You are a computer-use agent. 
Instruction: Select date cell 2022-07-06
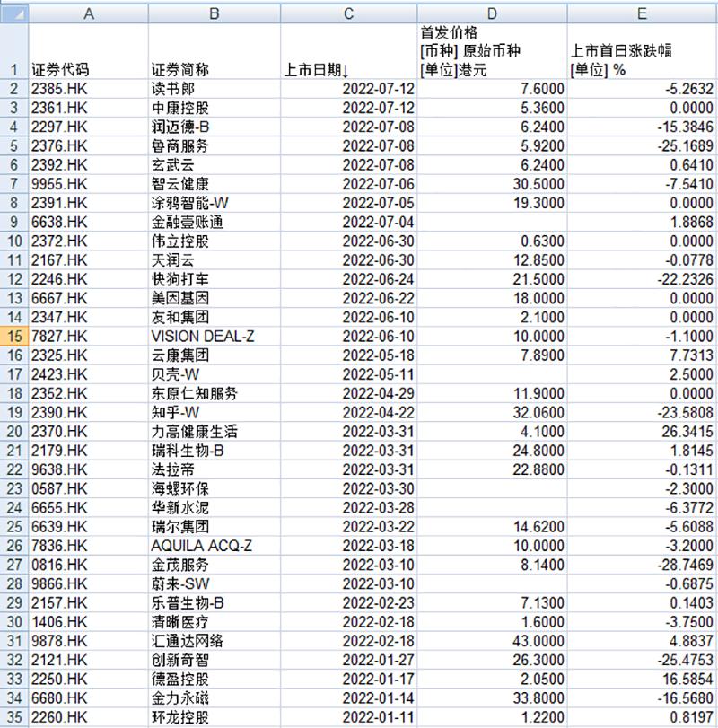click(x=349, y=184)
